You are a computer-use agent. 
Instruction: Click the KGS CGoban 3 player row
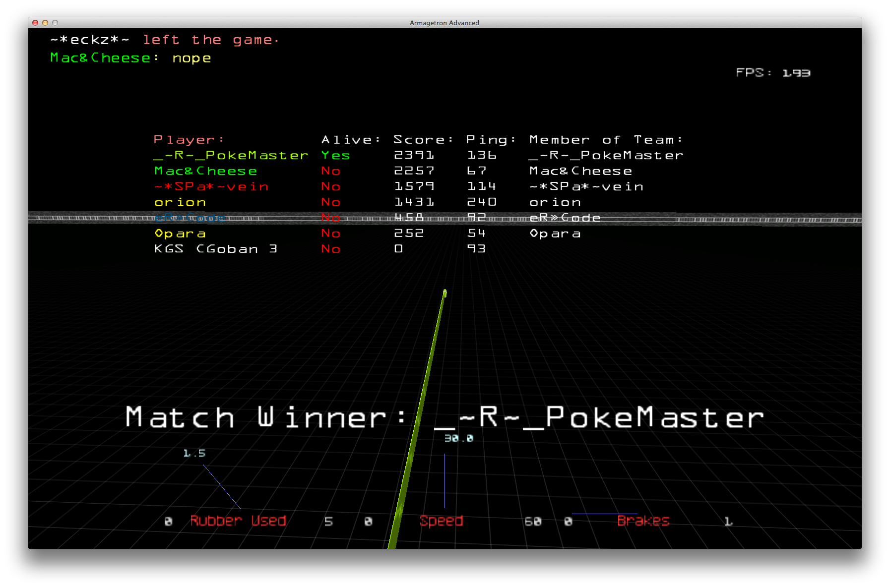pyautogui.click(x=215, y=249)
